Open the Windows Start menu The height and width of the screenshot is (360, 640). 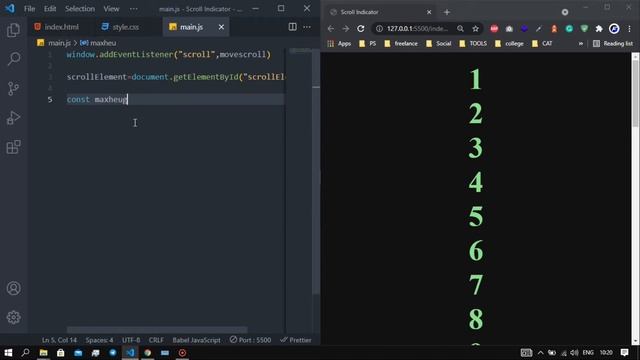8,353
